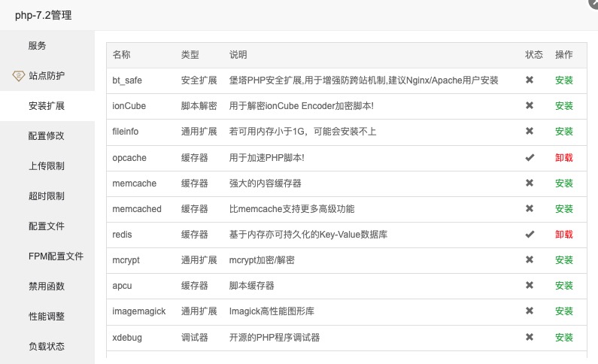Install the ionCube extension
This screenshot has height=364, width=598.
[563, 106]
